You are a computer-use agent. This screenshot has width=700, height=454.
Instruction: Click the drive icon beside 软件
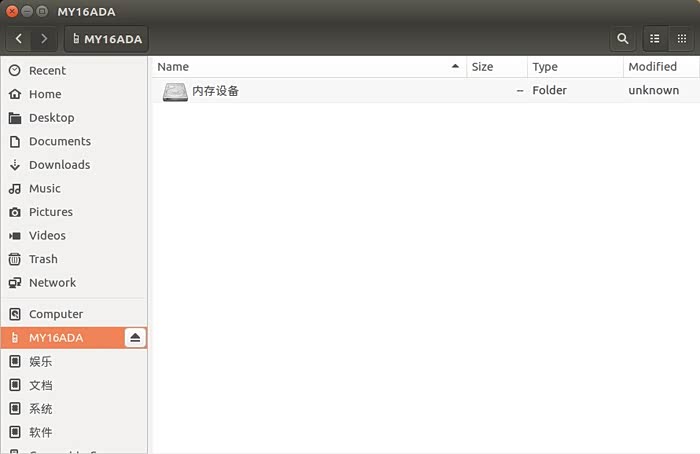coord(15,432)
